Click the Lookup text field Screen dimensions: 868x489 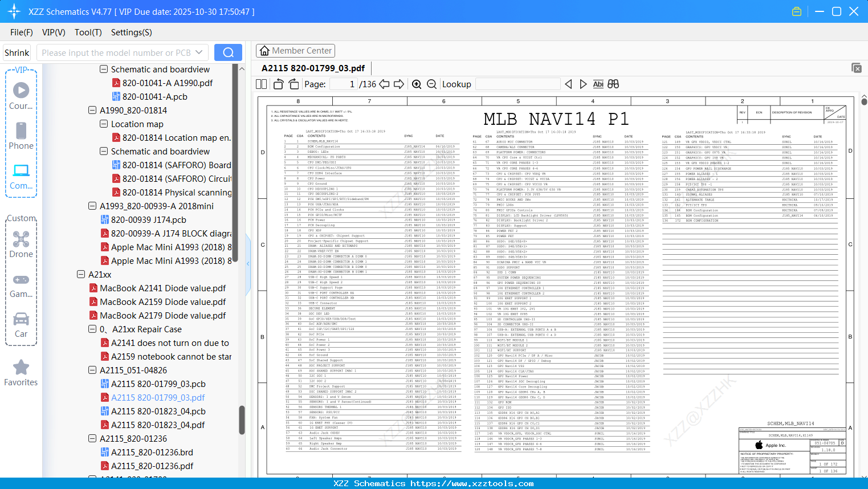[x=517, y=84]
